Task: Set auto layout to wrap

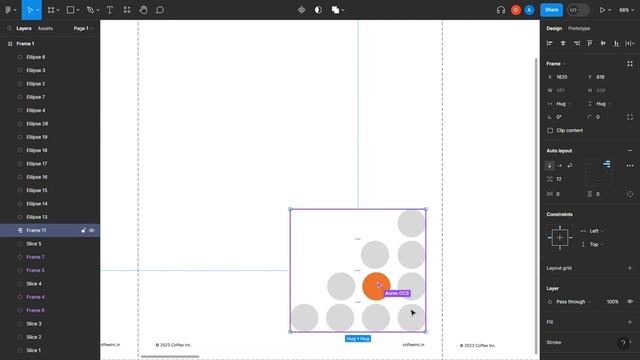Action: (x=570, y=165)
